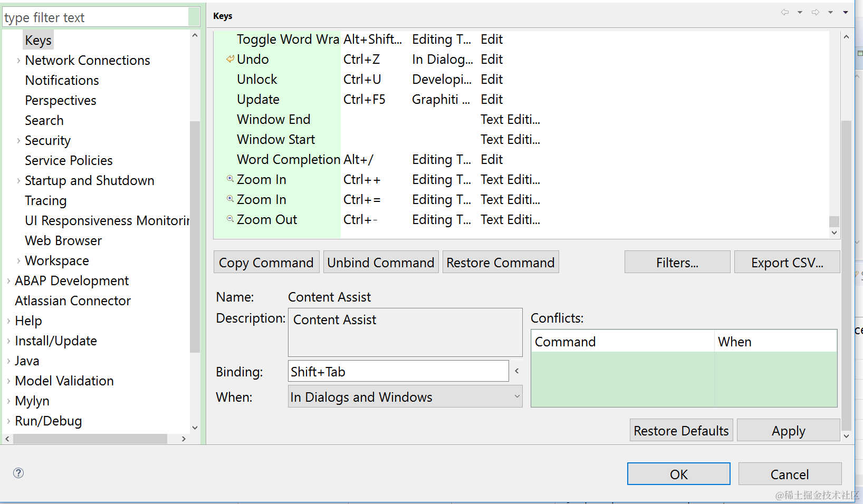Screen dimensions: 863x504
Task: Open the Keys page view menu
Action: click(846, 12)
